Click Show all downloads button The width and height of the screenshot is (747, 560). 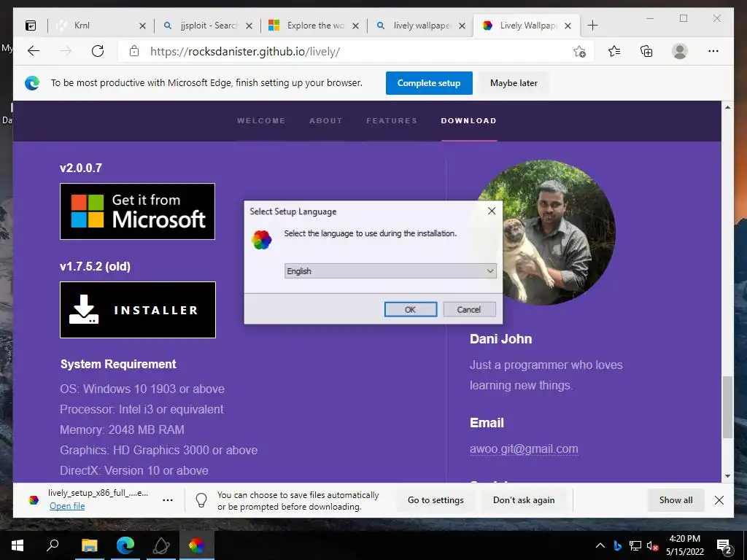pyautogui.click(x=676, y=500)
